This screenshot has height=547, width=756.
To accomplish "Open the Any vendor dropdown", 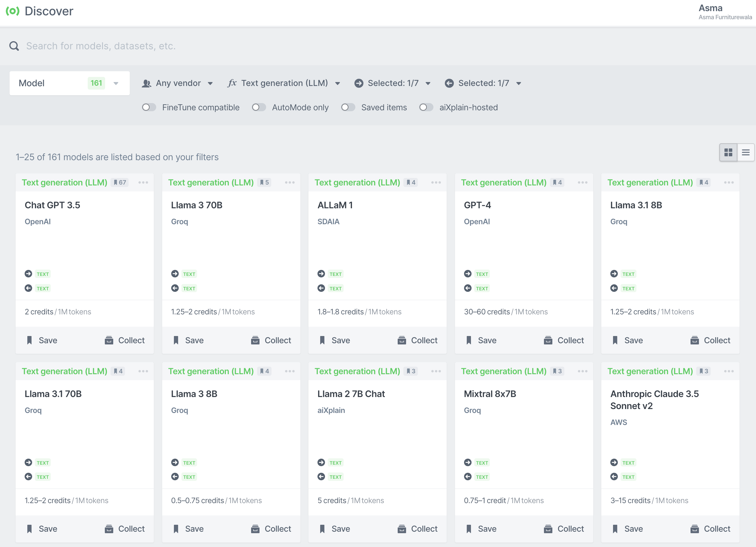I will point(177,83).
